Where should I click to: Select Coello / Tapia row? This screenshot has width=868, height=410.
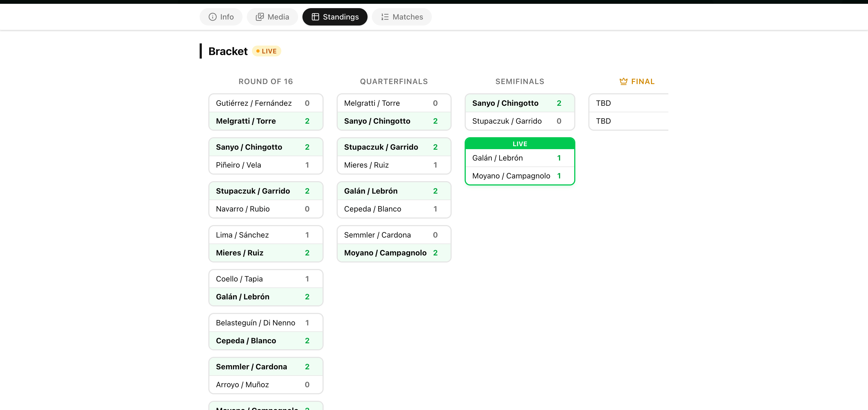click(x=266, y=279)
